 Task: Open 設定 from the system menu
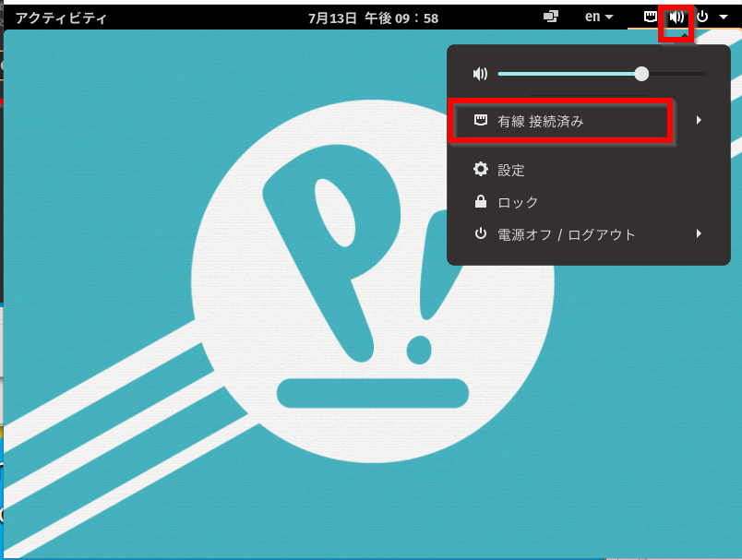(589, 170)
